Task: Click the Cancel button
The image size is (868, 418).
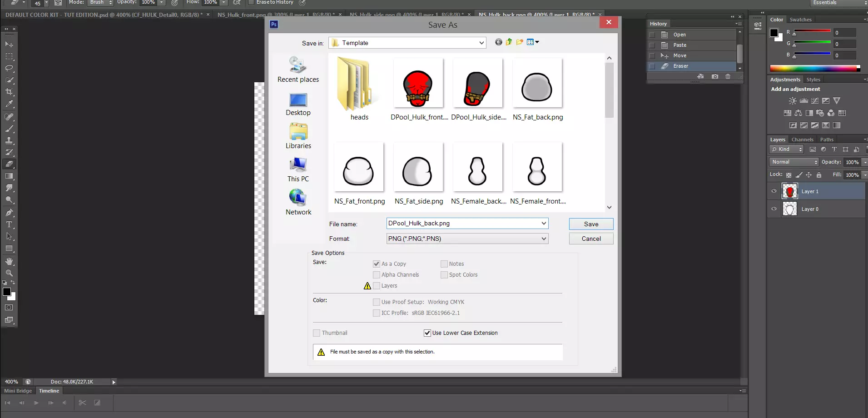Action: pyautogui.click(x=591, y=239)
